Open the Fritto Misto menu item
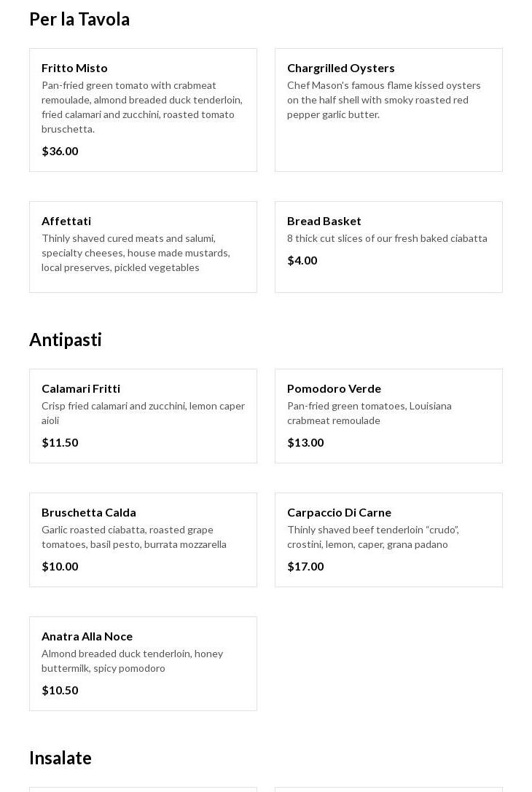The image size is (532, 792). point(74,68)
